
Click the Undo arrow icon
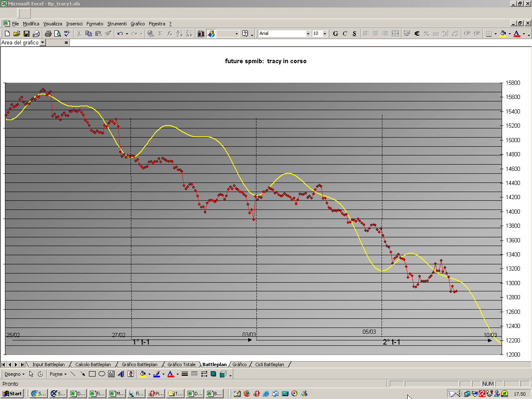point(120,34)
